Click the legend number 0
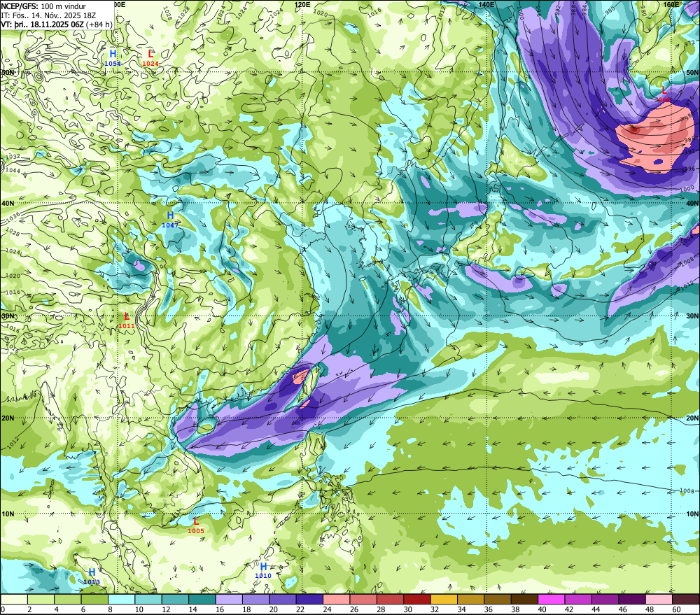The image size is (700, 615). pyautogui.click(x=3, y=609)
